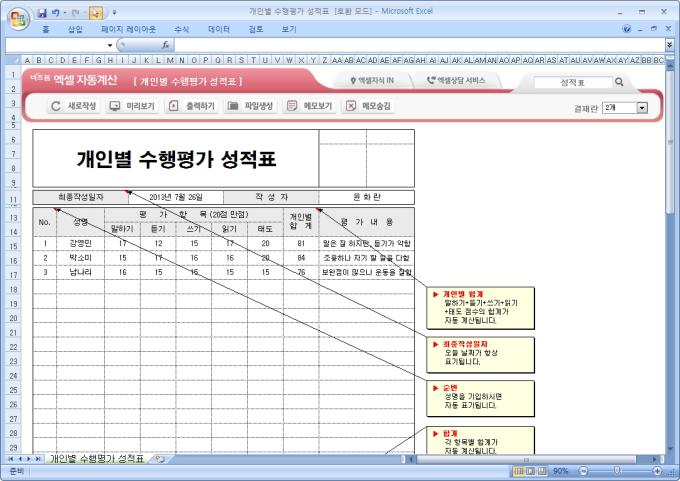Expand the 결재란 dropdown

(642, 107)
